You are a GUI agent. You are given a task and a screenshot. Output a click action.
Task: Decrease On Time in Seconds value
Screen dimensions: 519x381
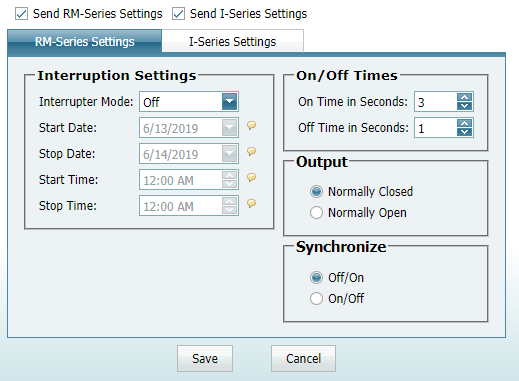click(465, 106)
